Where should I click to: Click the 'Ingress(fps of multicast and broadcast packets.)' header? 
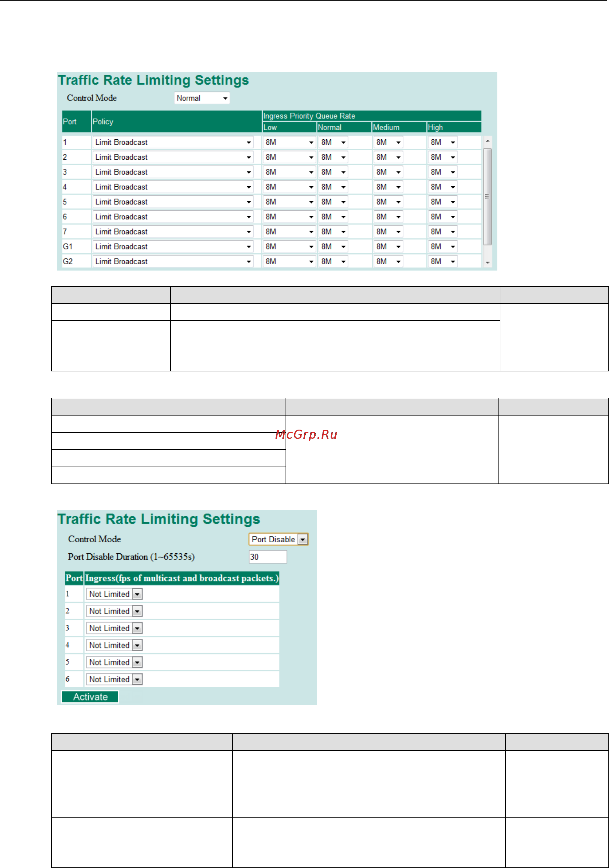pos(182,578)
